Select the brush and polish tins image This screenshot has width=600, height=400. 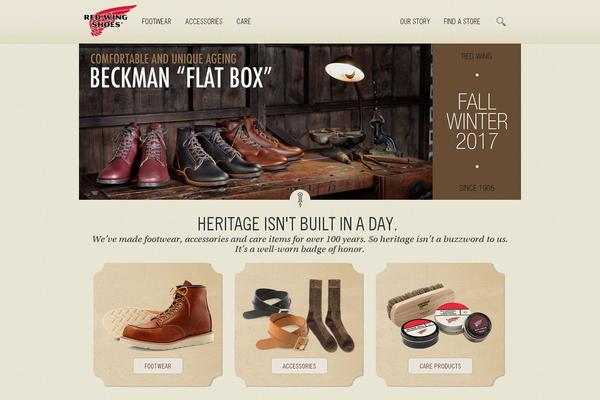tap(440, 316)
